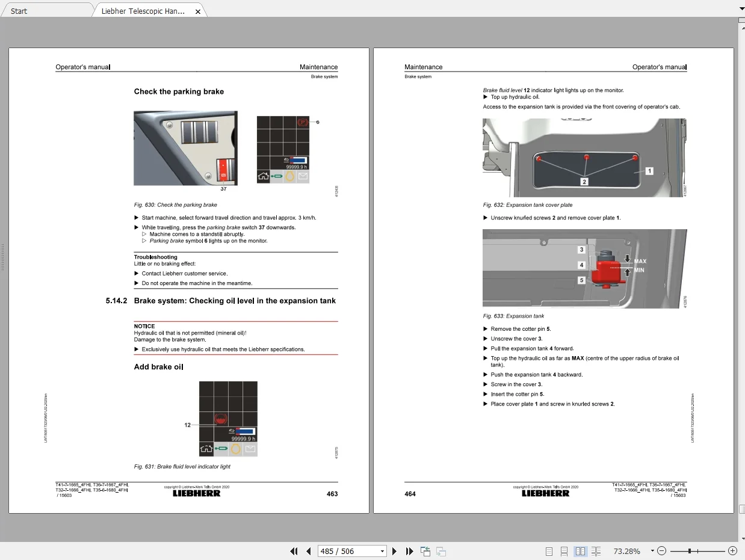This screenshot has width=745, height=560.
Task: Open the zoom percentage dropdown arrow
Action: (652, 551)
